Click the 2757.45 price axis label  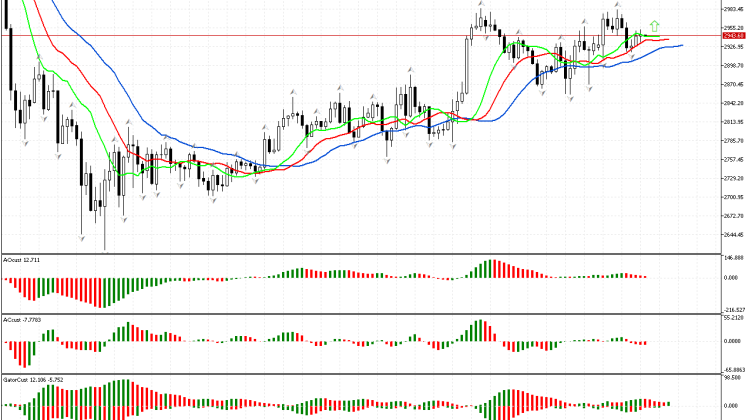pyautogui.click(x=732, y=159)
